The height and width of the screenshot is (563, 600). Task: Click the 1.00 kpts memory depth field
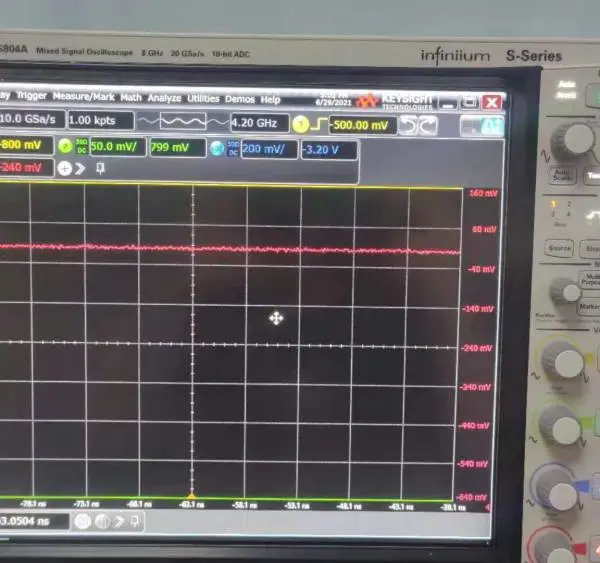click(x=101, y=120)
